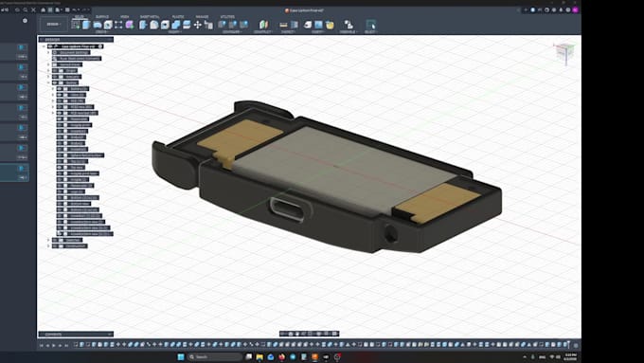The height and width of the screenshot is (363, 644).
Task: Expand the Sketches folder
Action: [x=48, y=240]
